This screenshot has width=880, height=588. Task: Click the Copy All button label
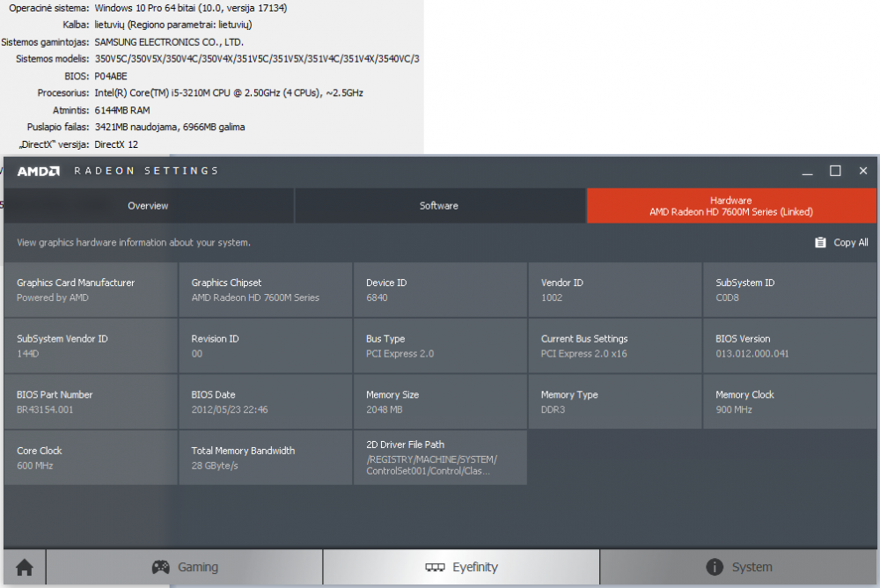(851, 243)
